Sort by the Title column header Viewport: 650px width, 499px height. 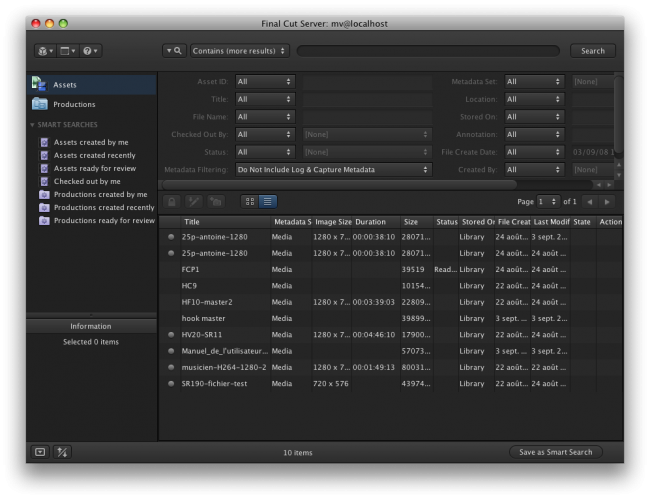click(x=226, y=222)
